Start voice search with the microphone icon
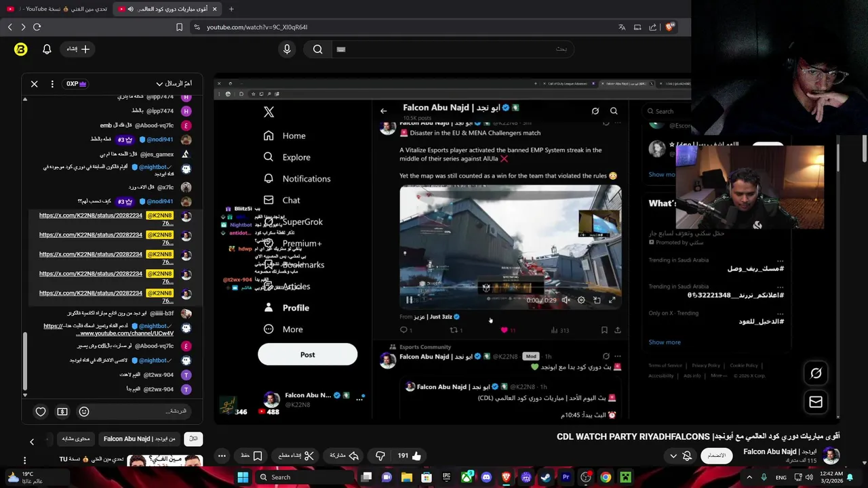 [287, 49]
